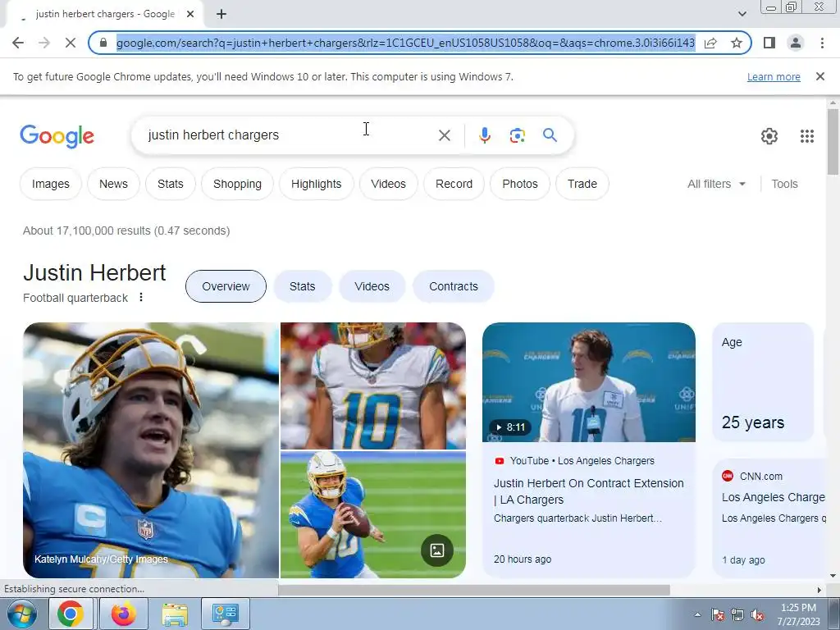Click the network tray icon
Viewport: 840px width, 630px height.
pos(737,614)
